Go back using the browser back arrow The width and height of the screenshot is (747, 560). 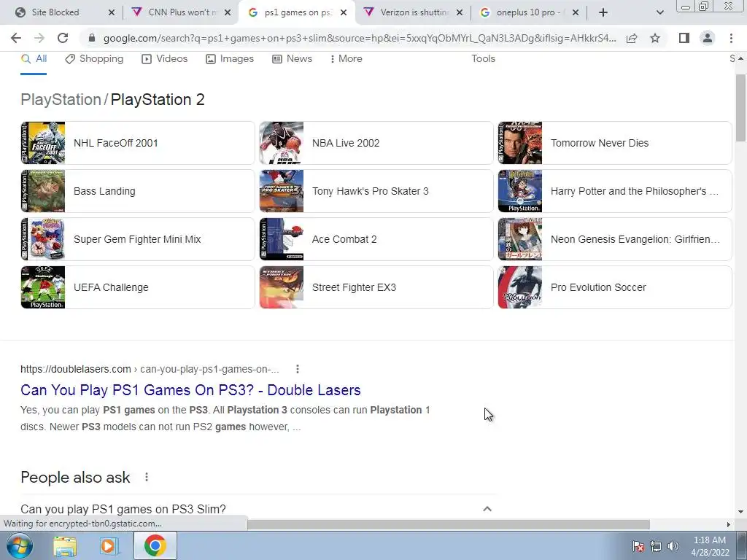click(x=16, y=38)
